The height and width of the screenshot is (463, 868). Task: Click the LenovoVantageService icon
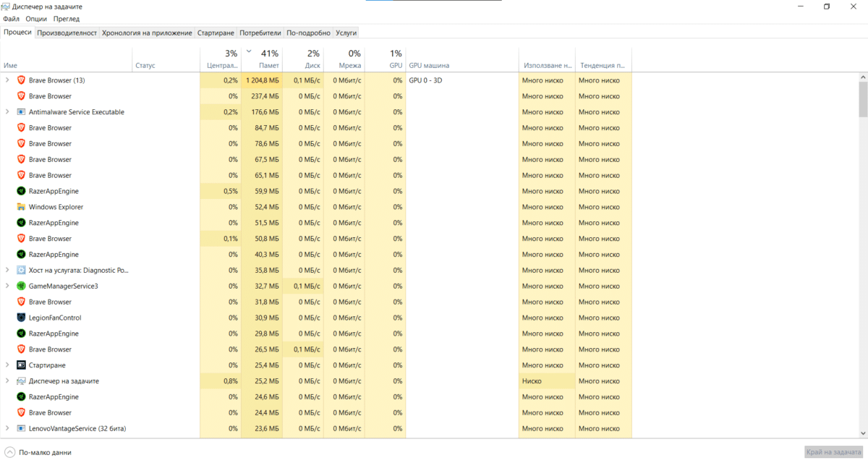21,428
